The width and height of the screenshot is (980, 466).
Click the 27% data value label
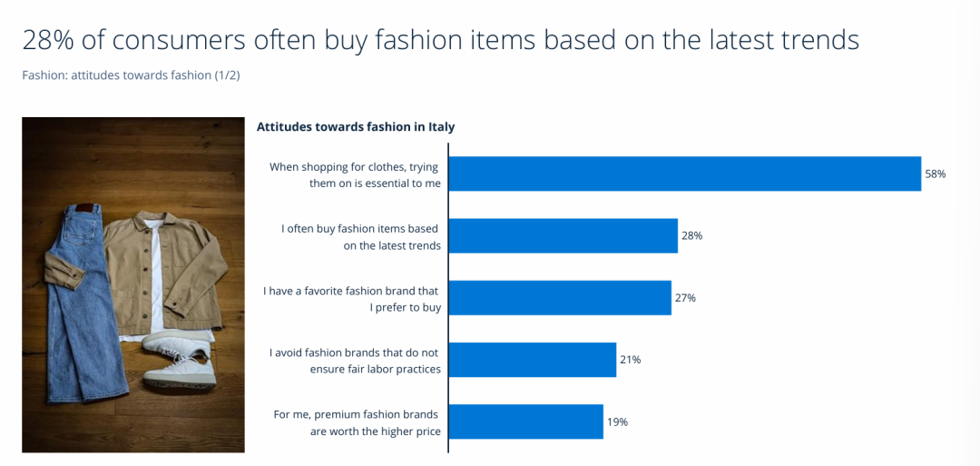685,298
